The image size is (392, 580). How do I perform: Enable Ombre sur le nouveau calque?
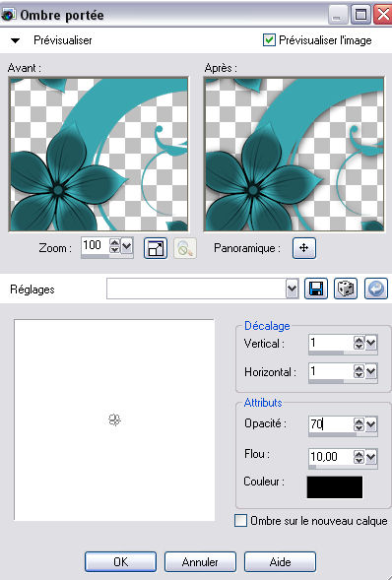point(240,521)
